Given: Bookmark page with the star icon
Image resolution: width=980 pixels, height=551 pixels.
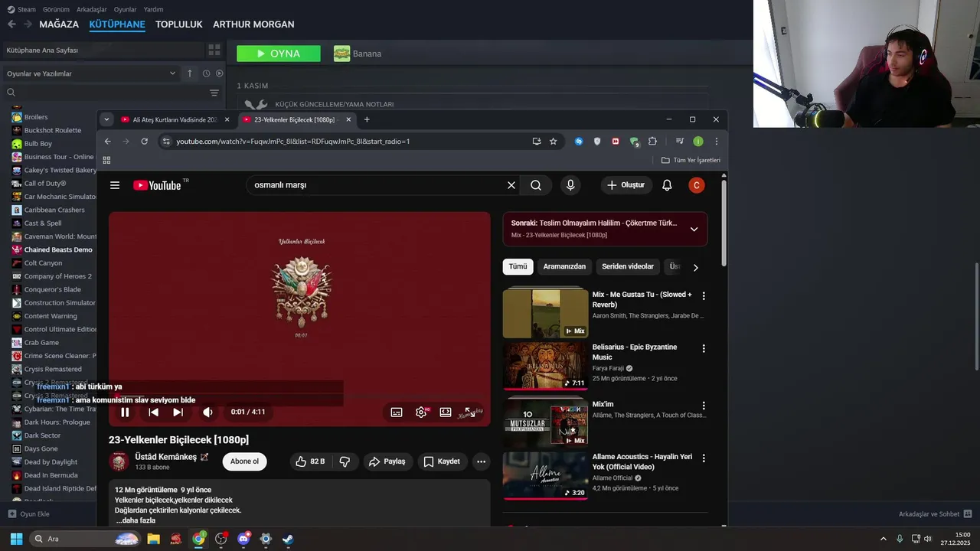Looking at the screenshot, I should click(554, 142).
